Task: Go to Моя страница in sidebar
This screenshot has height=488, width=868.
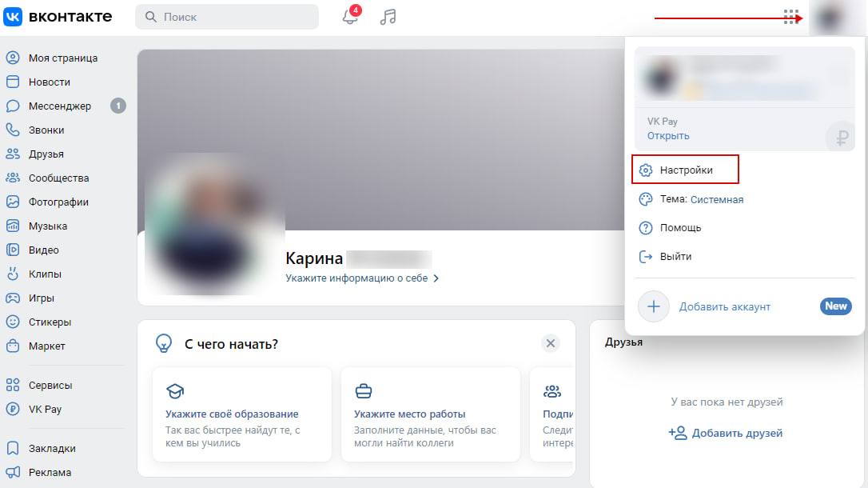Action: [x=62, y=58]
